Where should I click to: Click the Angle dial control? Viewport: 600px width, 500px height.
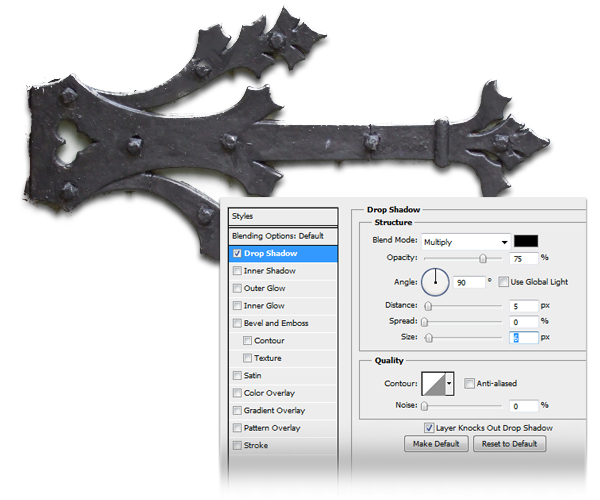tap(435, 282)
